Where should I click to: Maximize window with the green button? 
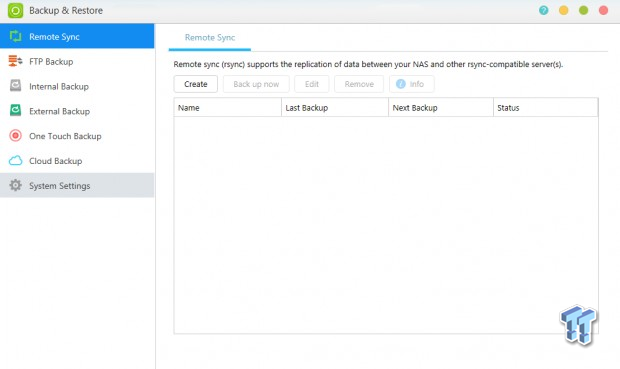coord(584,10)
